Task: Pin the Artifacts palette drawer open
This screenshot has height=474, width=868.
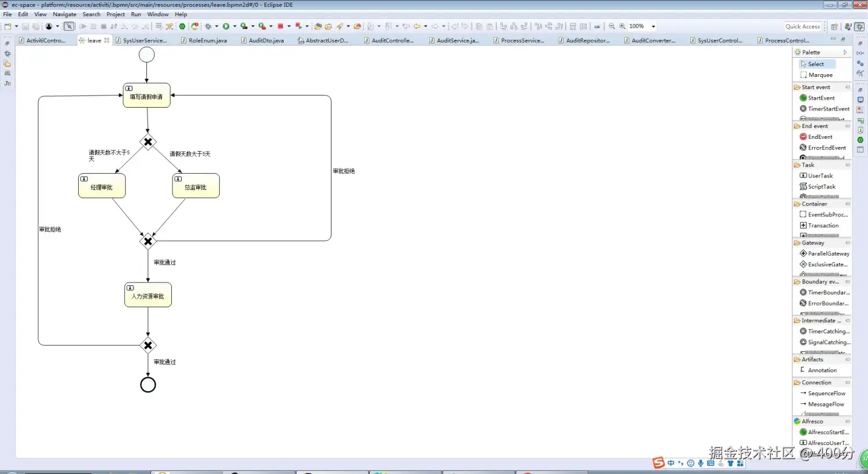Action: [x=848, y=359]
